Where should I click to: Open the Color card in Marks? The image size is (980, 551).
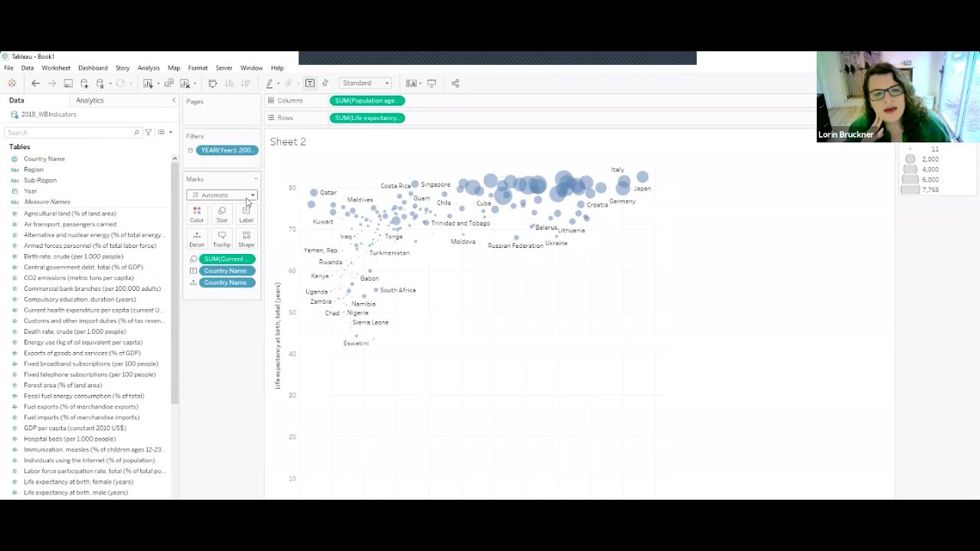(x=197, y=214)
